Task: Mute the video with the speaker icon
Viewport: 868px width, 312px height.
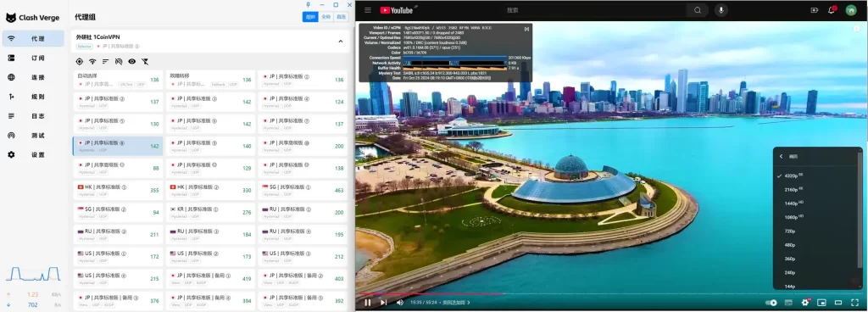Action: [400, 303]
